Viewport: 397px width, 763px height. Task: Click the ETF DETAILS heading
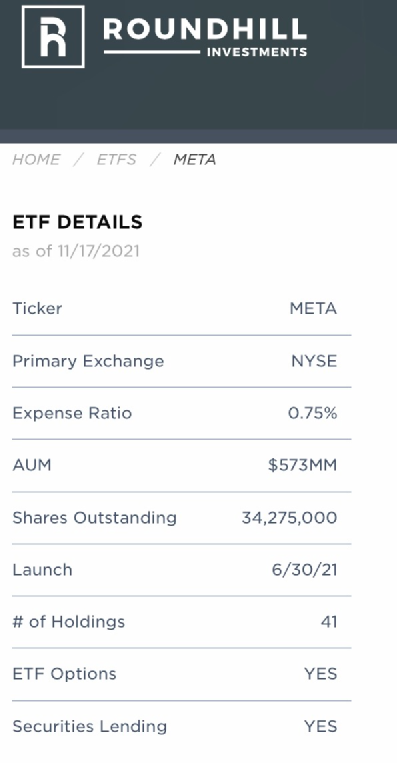click(x=77, y=222)
